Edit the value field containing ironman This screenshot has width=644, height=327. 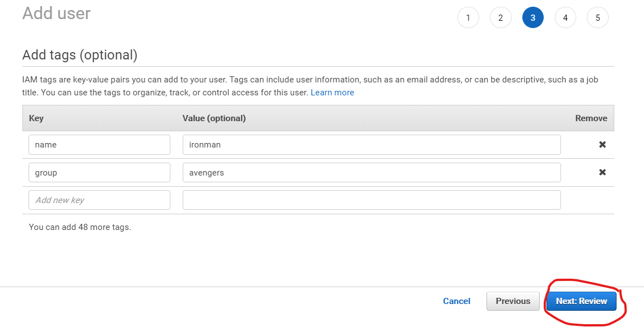point(372,145)
